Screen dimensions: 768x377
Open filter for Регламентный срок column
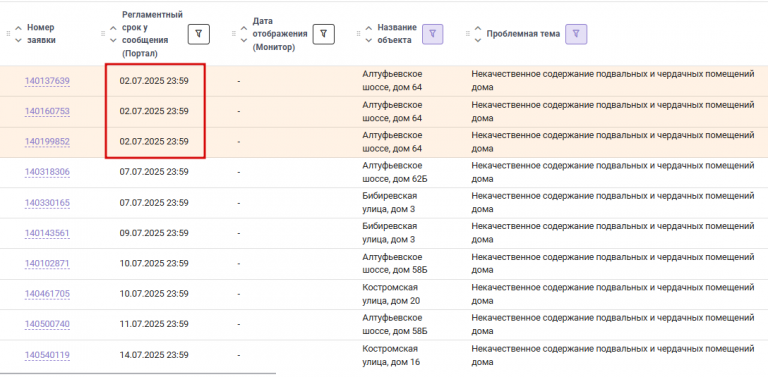pyautogui.click(x=199, y=34)
